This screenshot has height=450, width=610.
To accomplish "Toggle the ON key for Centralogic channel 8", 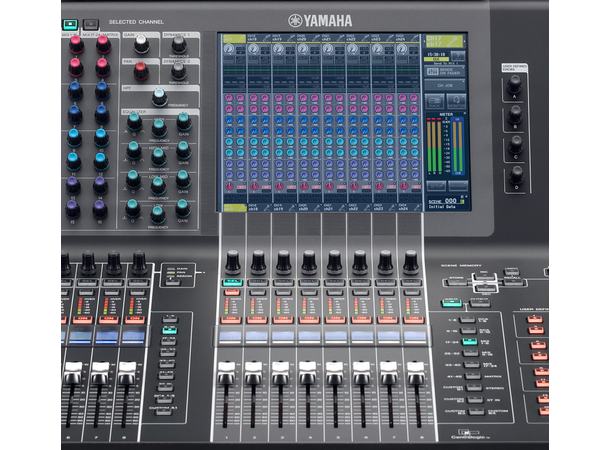I will (x=414, y=320).
